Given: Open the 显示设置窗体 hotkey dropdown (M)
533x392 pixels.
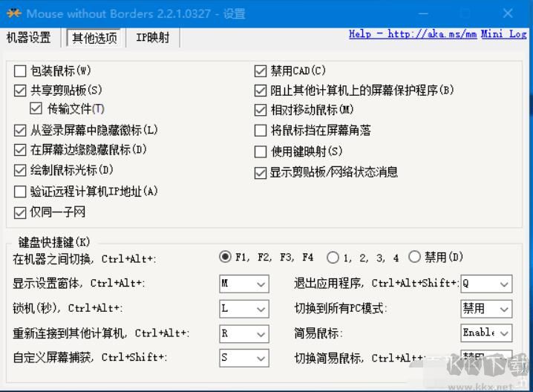Looking at the screenshot, I should (x=244, y=284).
